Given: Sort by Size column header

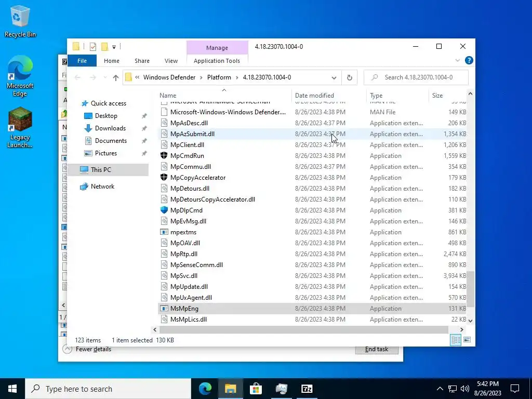Looking at the screenshot, I should point(447,96).
